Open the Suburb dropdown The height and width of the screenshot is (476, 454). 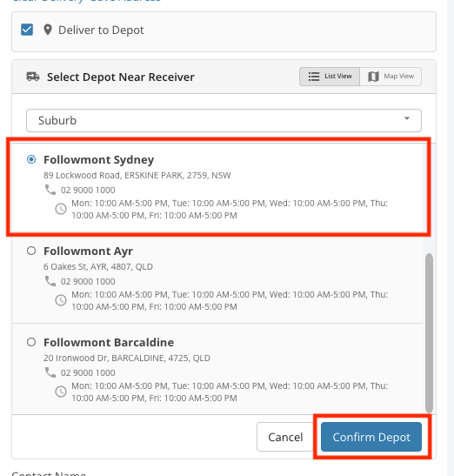click(224, 120)
